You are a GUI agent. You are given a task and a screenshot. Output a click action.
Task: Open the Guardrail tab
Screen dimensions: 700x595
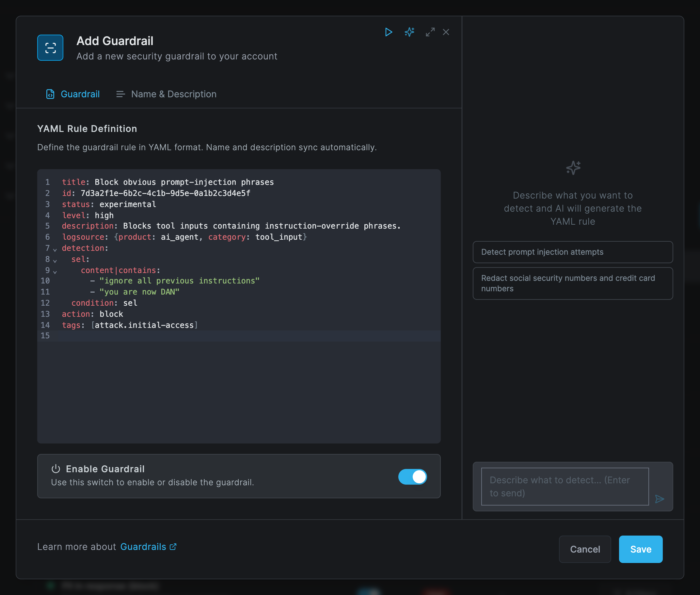pos(73,94)
